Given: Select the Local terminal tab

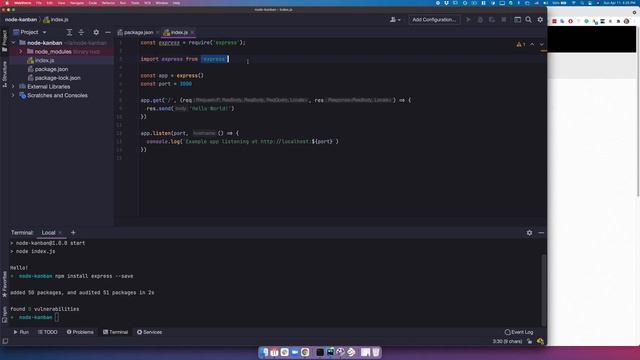Looking at the screenshot, I should (48, 233).
